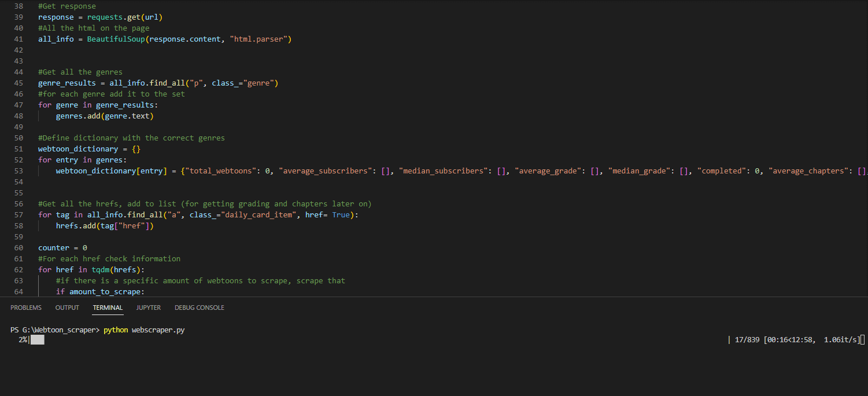This screenshot has height=396, width=868.
Task: Open the OUTPUT panel tab
Action: pyautogui.click(x=67, y=308)
